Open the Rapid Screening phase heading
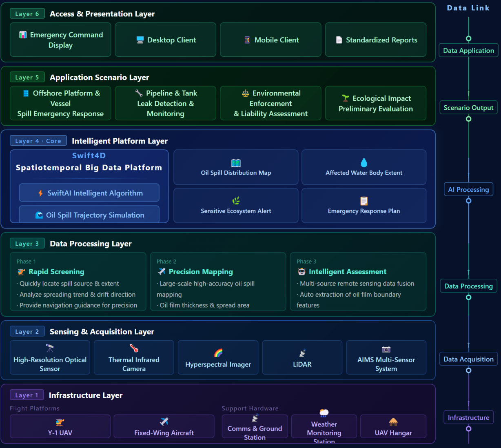This screenshot has width=501, height=448. [x=56, y=272]
